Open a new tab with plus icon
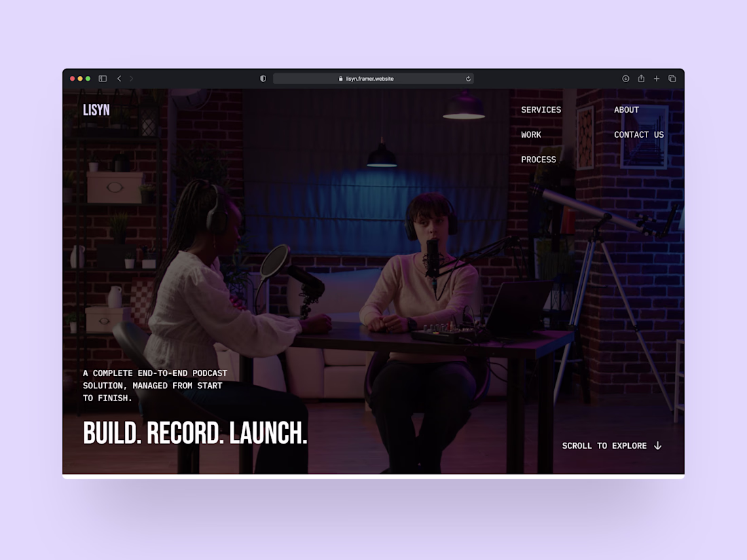The image size is (747, 560). click(657, 79)
